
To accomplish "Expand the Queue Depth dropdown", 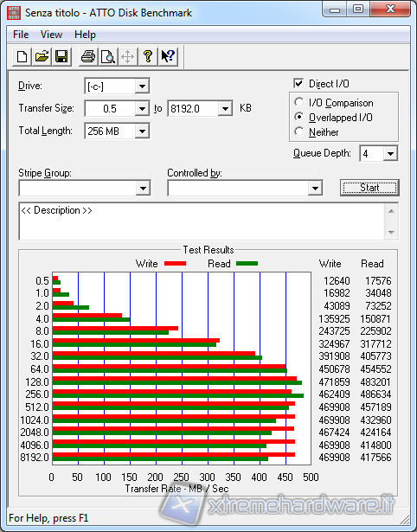I will coord(390,154).
